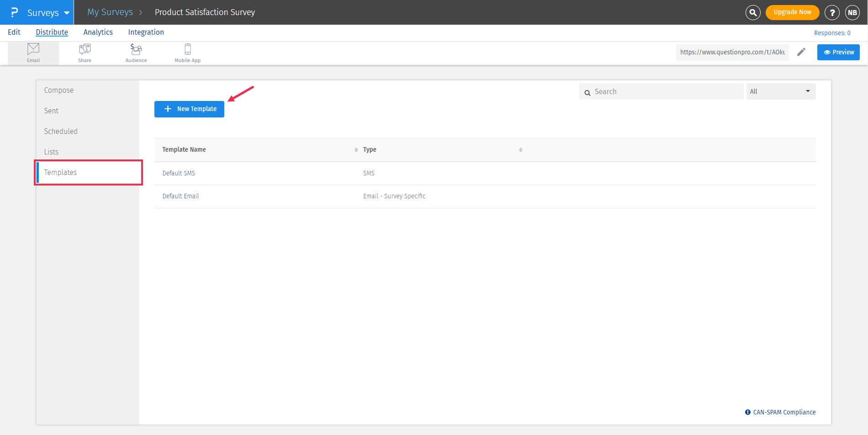Switch to the Integration tab
The width and height of the screenshot is (868, 435).
tap(146, 32)
